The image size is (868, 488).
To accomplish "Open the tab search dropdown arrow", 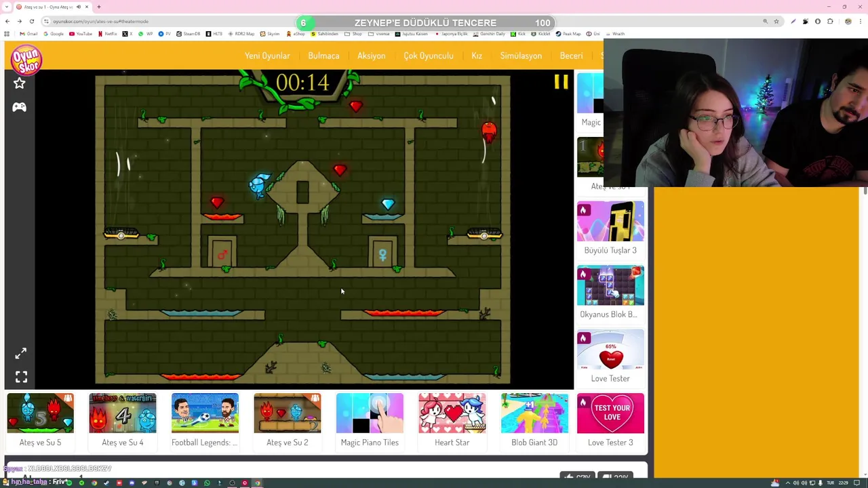I will click(x=7, y=7).
